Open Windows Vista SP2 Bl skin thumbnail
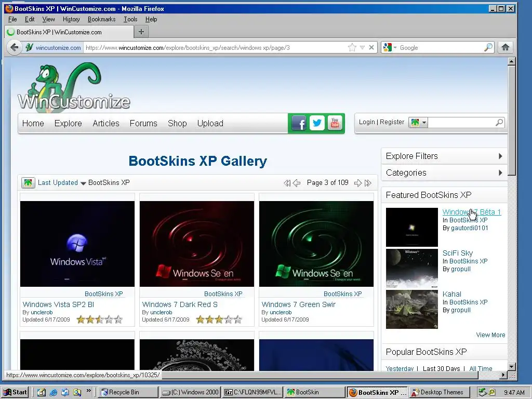 click(77, 244)
